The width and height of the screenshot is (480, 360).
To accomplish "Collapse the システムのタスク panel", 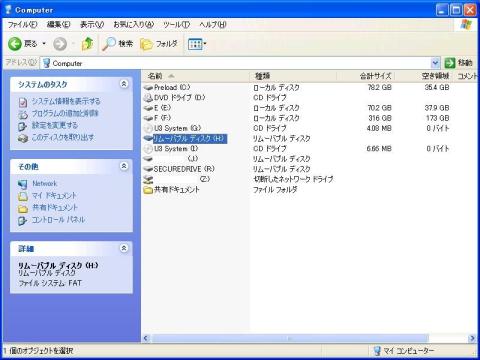I will click(124, 84).
